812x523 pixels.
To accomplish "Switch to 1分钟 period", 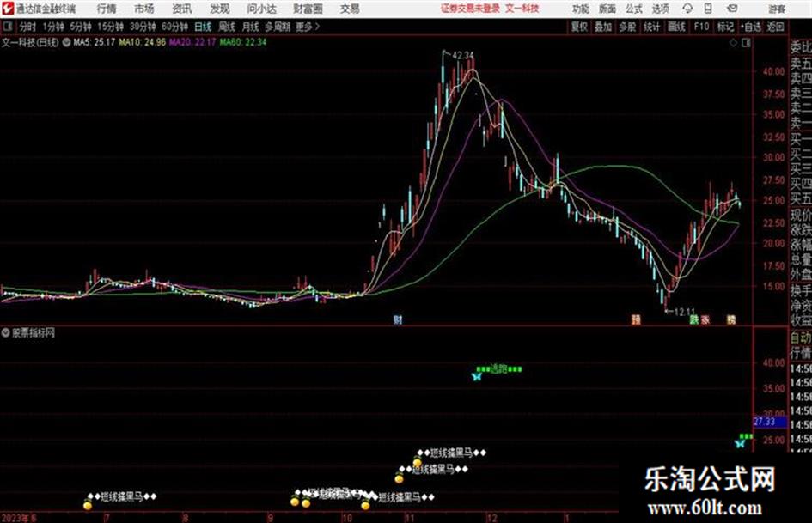I will click(x=53, y=27).
